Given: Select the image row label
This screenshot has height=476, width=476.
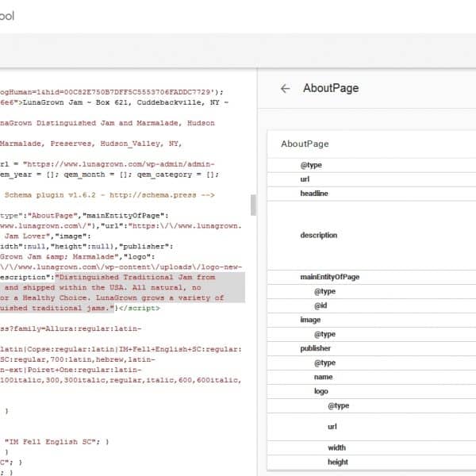Looking at the screenshot, I should click(310, 320).
